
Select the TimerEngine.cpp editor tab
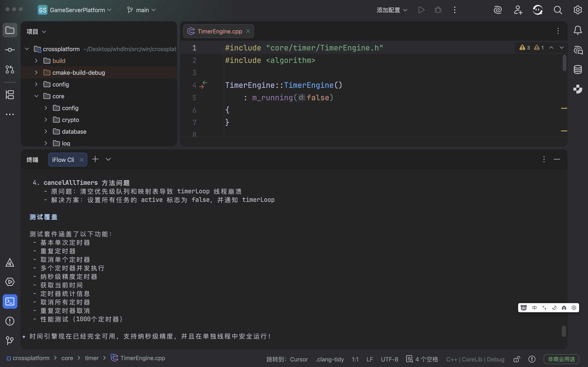click(219, 31)
